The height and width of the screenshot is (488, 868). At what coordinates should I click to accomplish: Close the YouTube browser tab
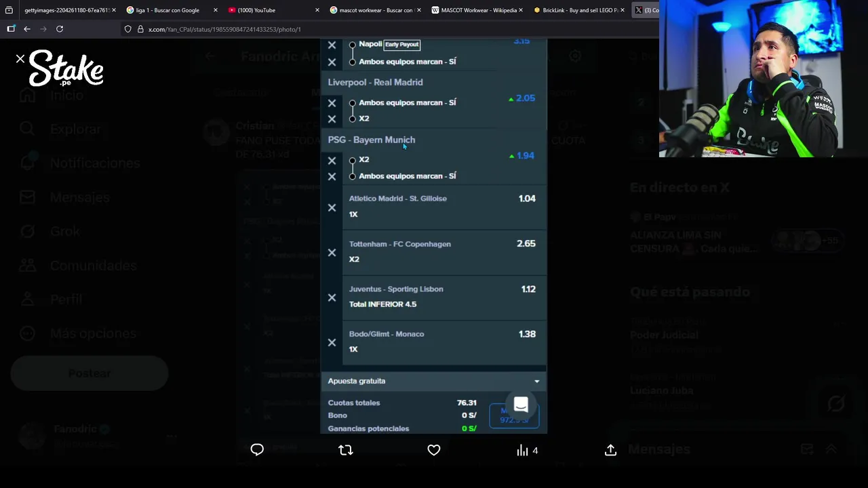coord(317,10)
